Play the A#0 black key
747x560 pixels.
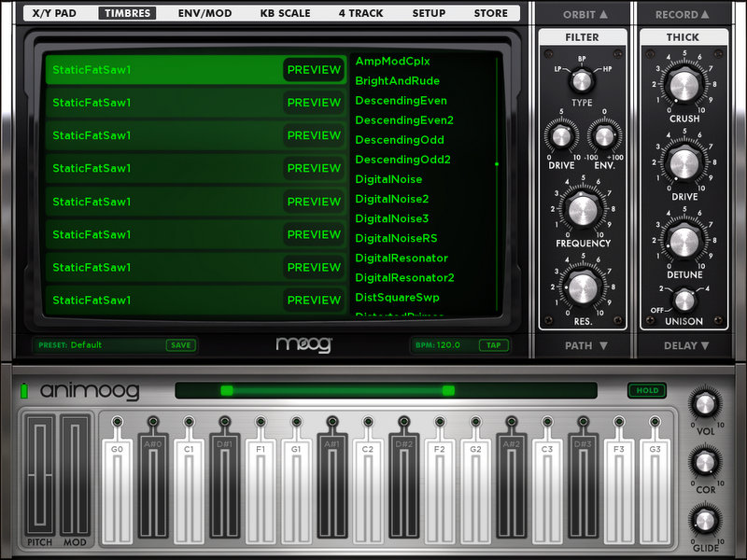point(153,485)
